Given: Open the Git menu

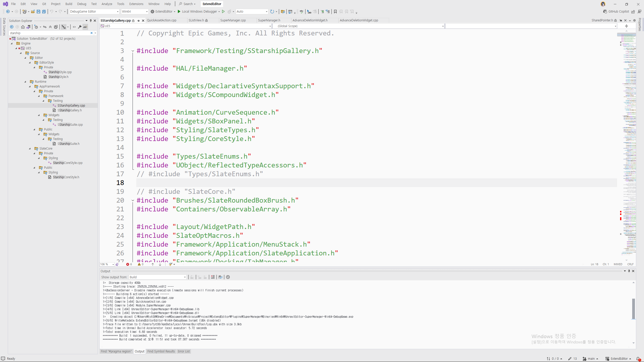Looking at the screenshot, I should [44, 4].
